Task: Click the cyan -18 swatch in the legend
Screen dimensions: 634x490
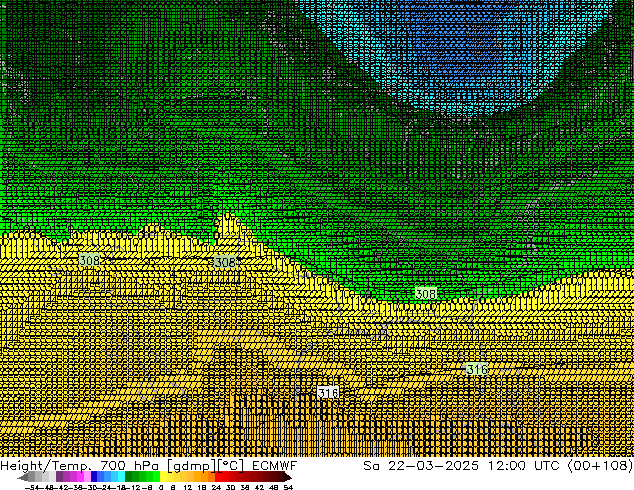Action: point(121,477)
